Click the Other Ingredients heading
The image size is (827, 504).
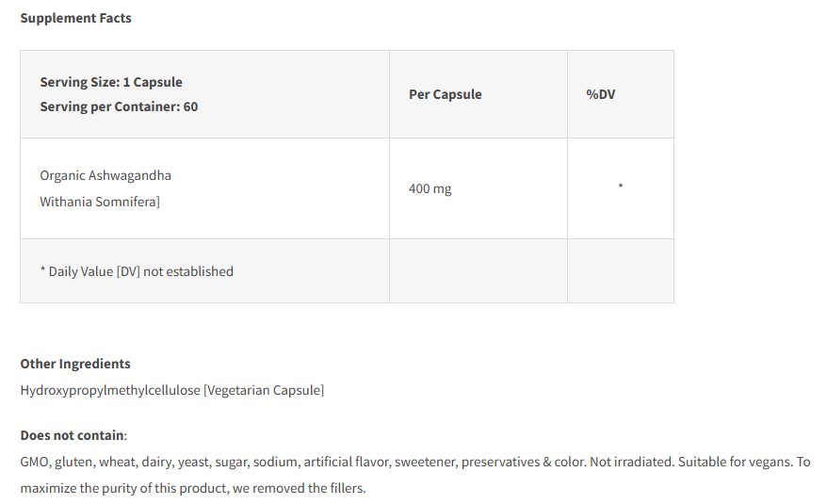click(75, 364)
